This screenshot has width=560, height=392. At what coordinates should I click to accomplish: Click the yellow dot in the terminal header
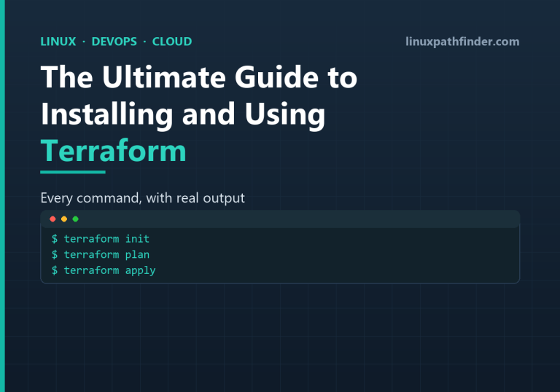click(64, 219)
